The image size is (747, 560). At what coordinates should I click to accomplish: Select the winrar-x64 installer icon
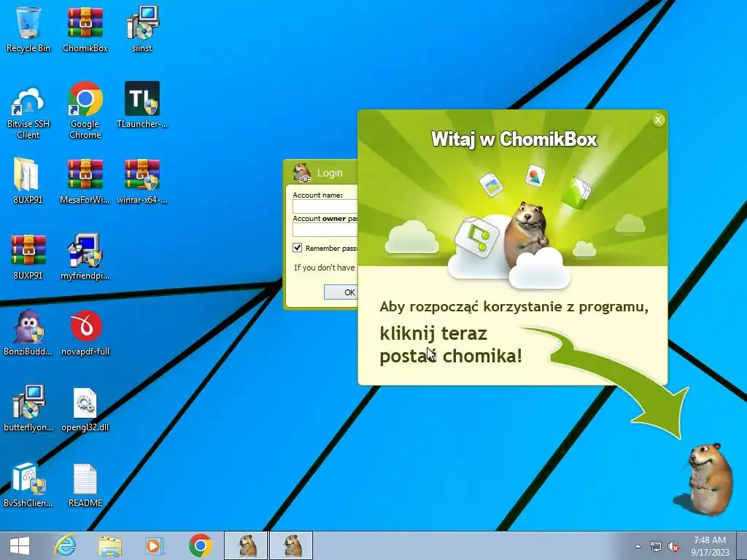(x=142, y=181)
